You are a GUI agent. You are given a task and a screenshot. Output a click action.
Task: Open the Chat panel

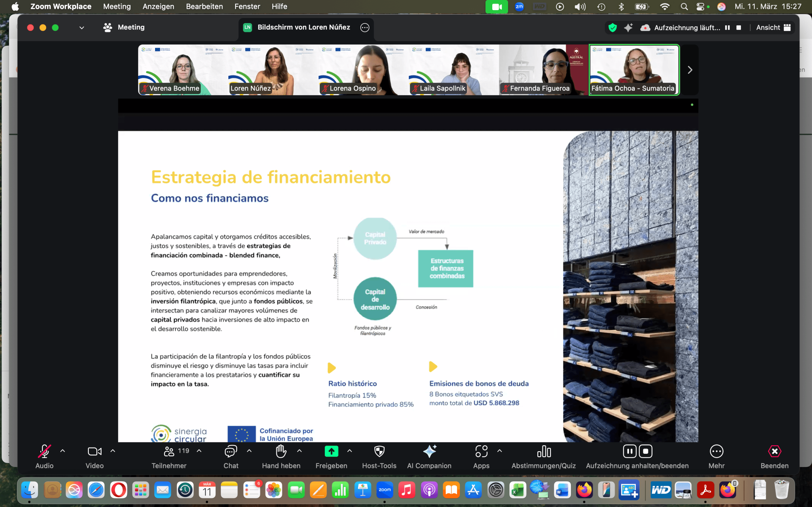[231, 452]
